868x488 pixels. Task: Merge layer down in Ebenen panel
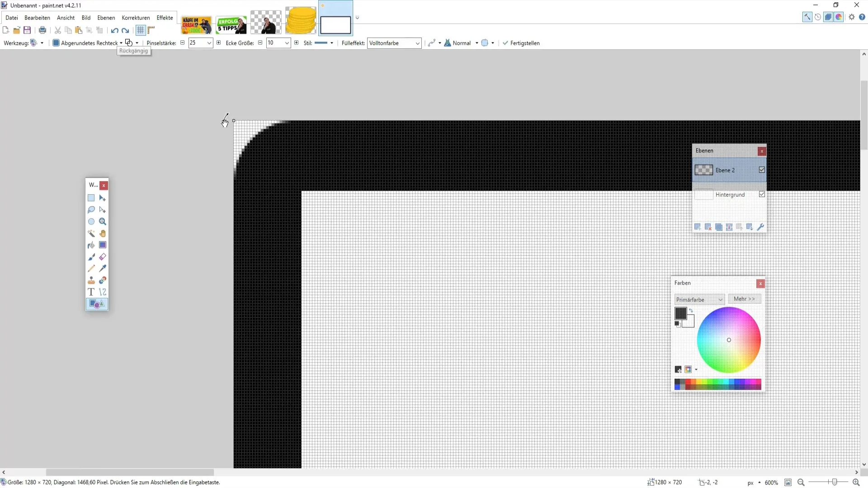click(x=729, y=227)
